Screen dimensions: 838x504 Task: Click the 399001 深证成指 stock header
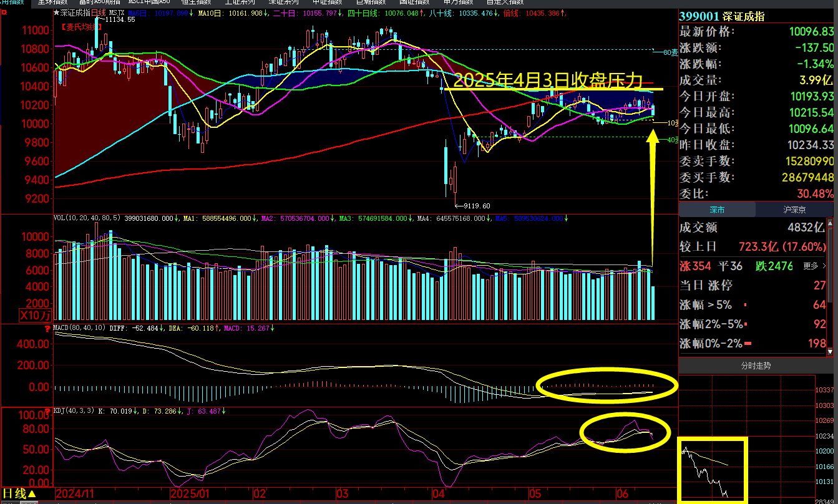(722, 17)
